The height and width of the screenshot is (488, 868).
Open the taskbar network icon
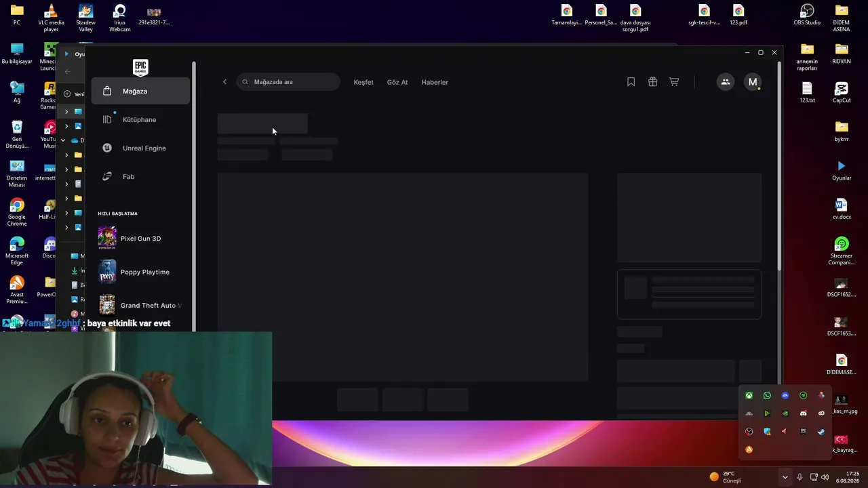pyautogui.click(x=814, y=477)
